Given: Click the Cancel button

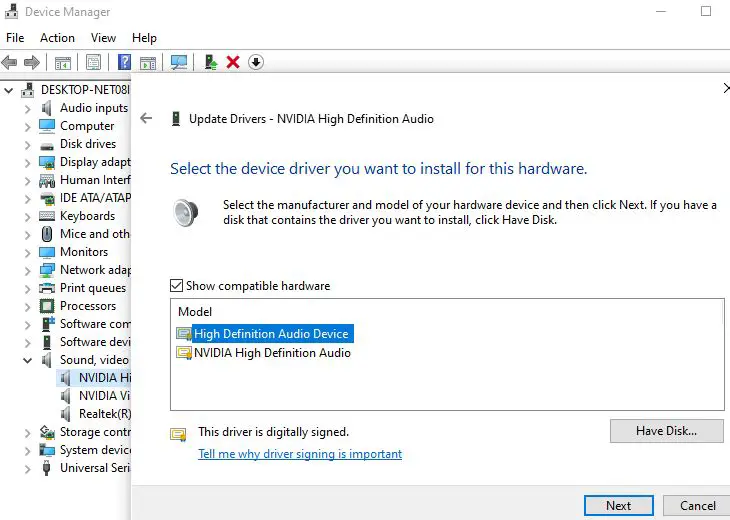Looking at the screenshot, I should pos(697,506).
